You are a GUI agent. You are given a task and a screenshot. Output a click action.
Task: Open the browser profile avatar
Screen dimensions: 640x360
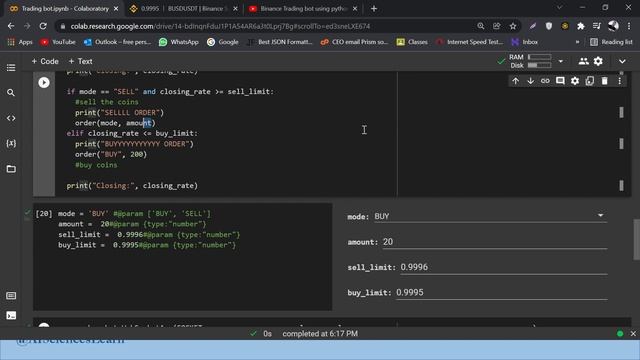point(613,26)
